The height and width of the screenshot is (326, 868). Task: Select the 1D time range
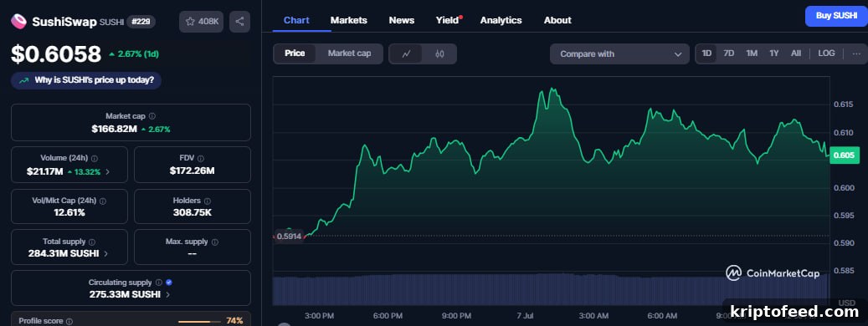[707, 53]
